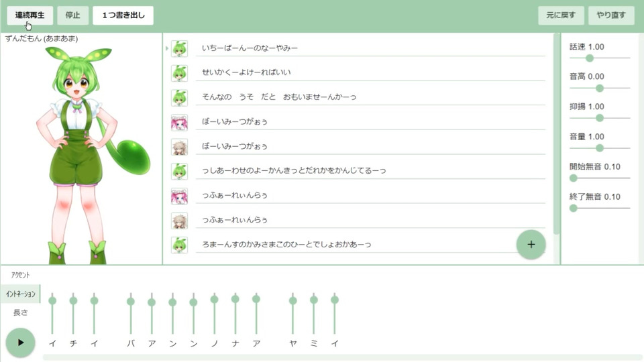Click pink-haired character icon beside first ぼーいみーつがぉぅ
This screenshot has width=644, height=362.
180,122
